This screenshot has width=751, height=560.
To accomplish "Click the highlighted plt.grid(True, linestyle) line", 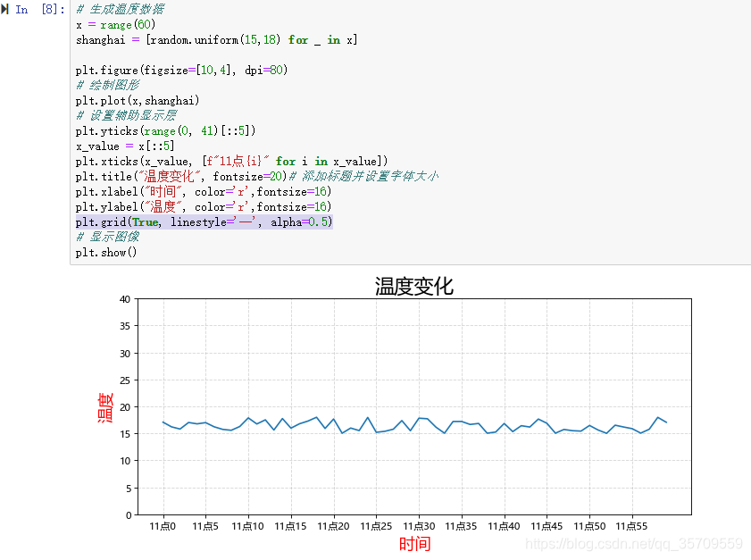I will click(x=204, y=221).
